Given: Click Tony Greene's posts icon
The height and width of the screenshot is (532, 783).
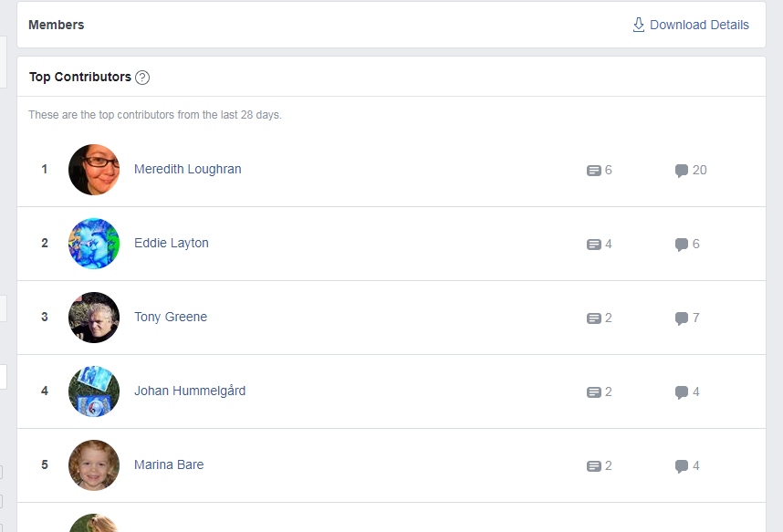Looking at the screenshot, I should click(593, 318).
